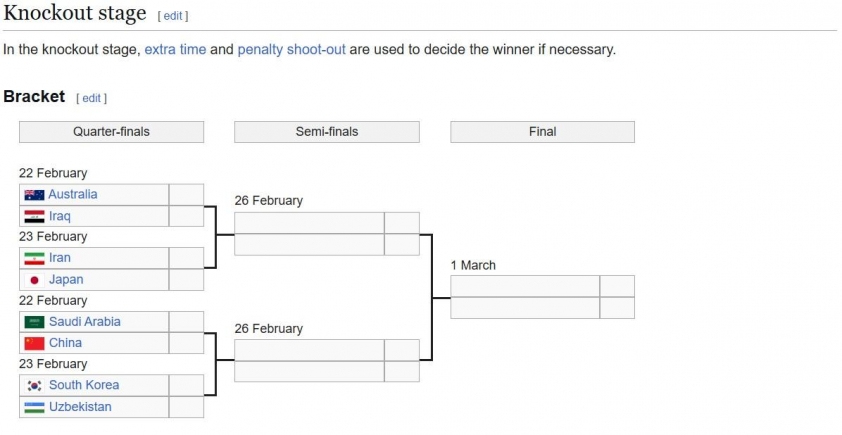Click the Final bracket header
Viewport: 842px width, 435px height.
point(542,132)
